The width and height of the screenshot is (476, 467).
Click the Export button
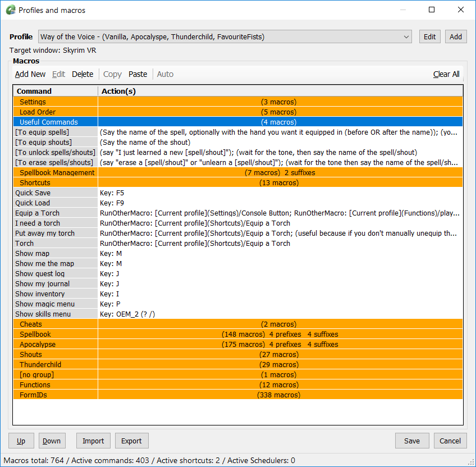pyautogui.click(x=131, y=441)
